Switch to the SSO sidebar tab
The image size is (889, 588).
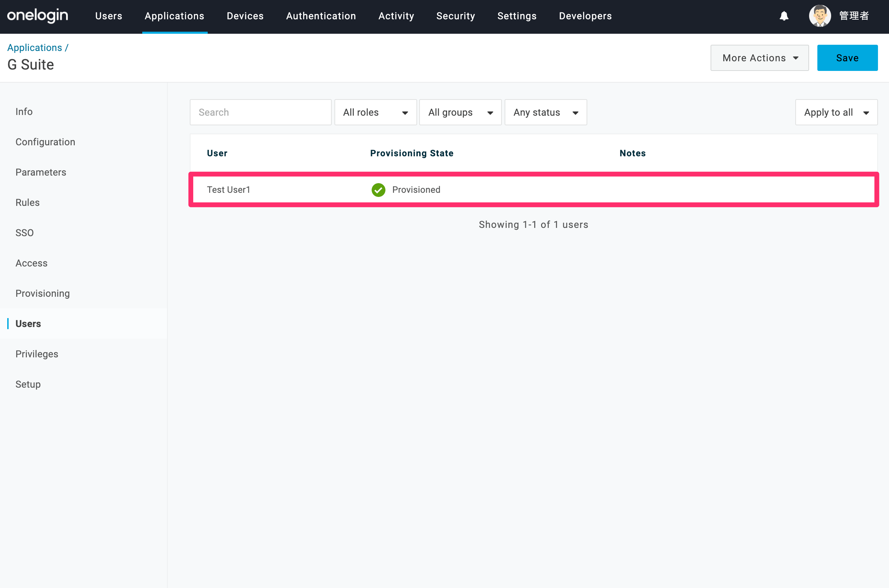point(24,233)
